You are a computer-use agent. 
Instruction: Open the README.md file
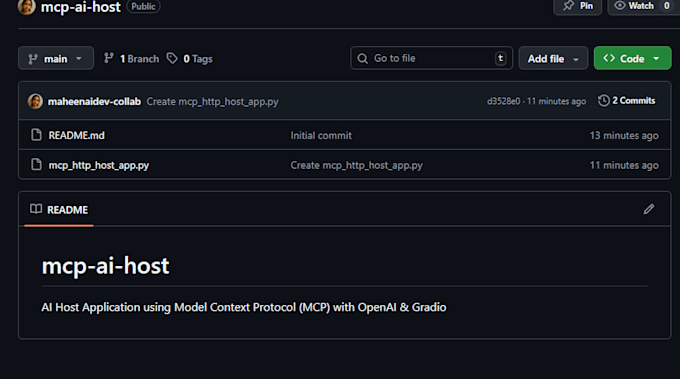(x=76, y=135)
